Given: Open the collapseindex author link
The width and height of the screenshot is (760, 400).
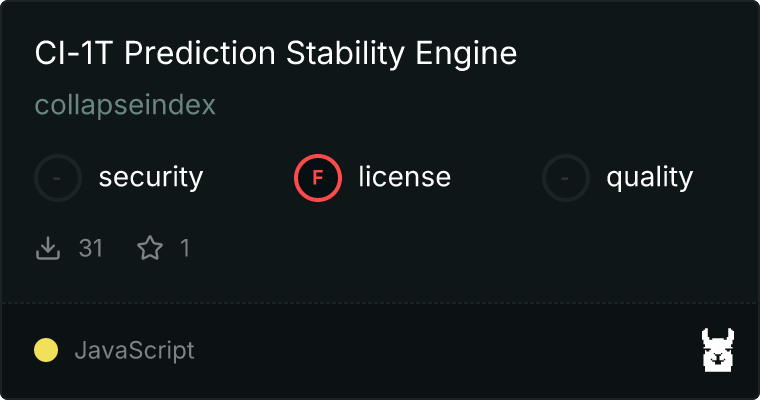Looking at the screenshot, I should pyautogui.click(x=125, y=105).
